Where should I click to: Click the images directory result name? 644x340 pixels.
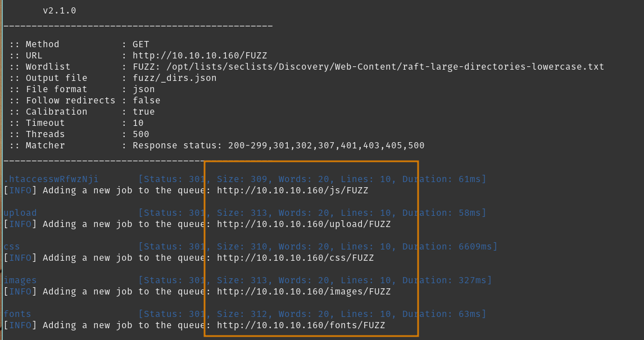click(x=20, y=280)
